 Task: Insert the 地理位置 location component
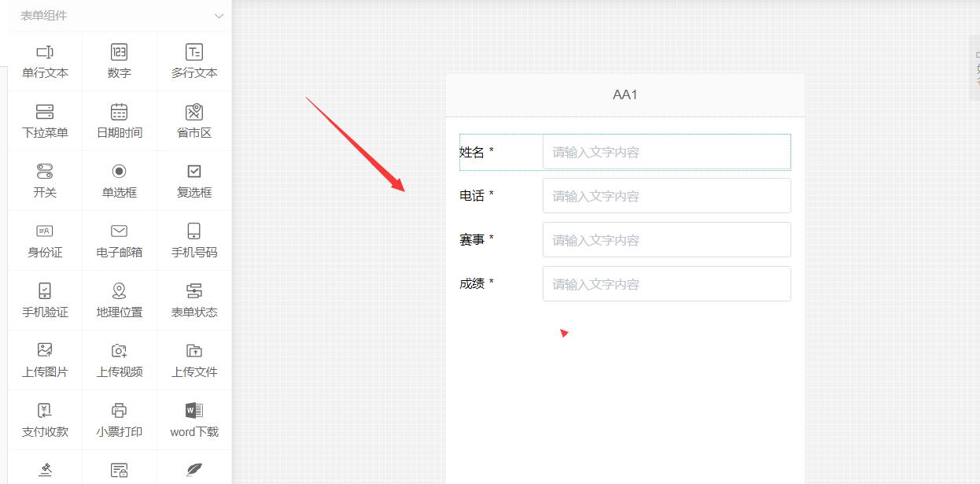point(119,301)
